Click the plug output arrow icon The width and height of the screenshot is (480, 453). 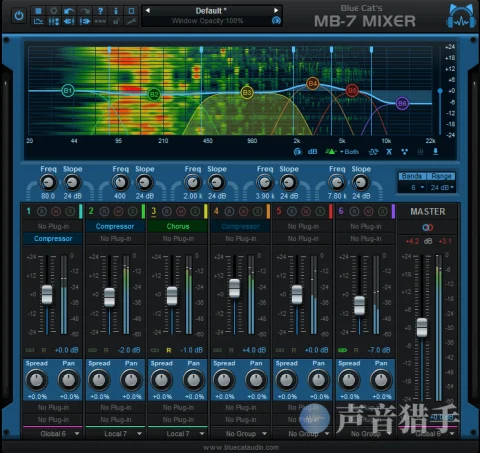click(85, 21)
